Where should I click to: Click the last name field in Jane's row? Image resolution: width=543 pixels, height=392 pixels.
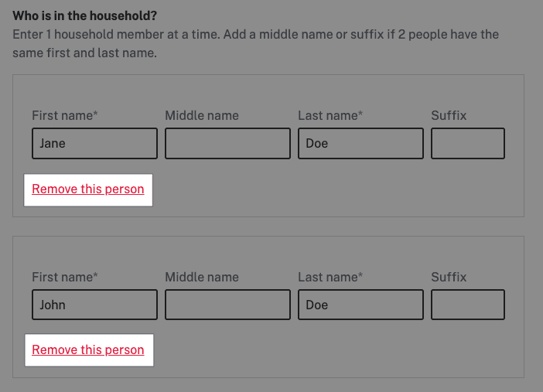360,144
